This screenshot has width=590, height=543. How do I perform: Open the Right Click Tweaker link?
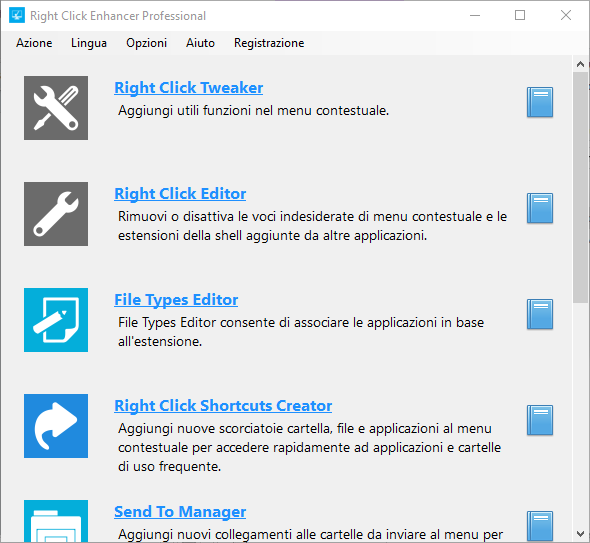click(189, 88)
